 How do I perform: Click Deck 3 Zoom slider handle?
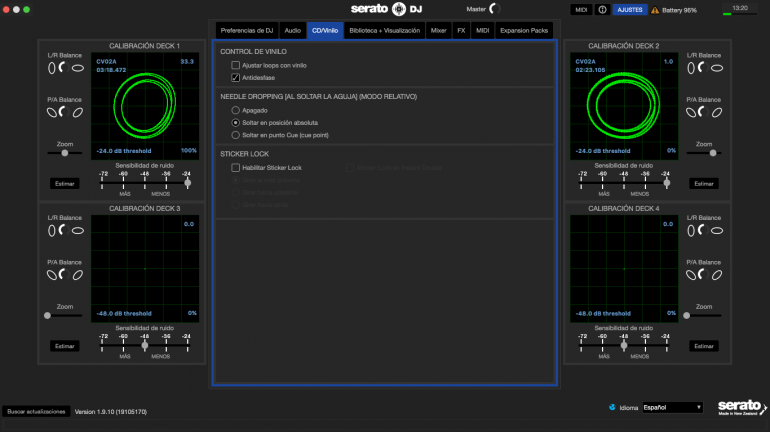[47, 315]
